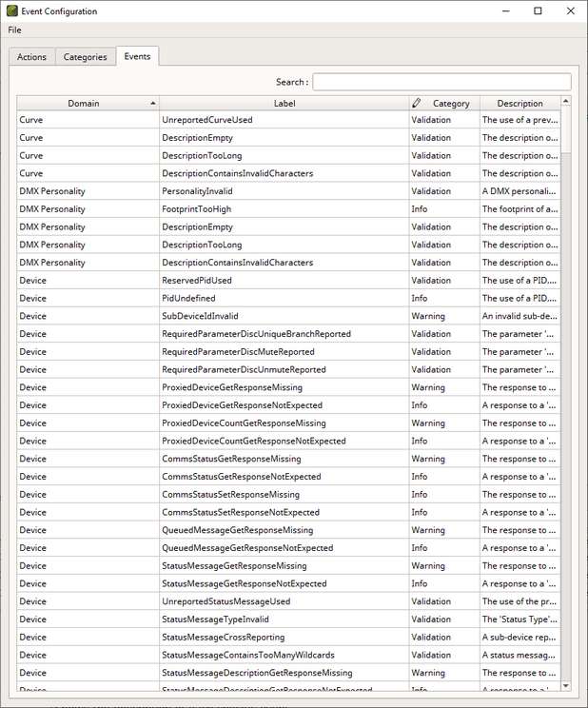Image resolution: width=588 pixels, height=708 pixels.
Task: Select Curve DescriptionContainsInvalidCharacters label cell
Action: coord(284,173)
